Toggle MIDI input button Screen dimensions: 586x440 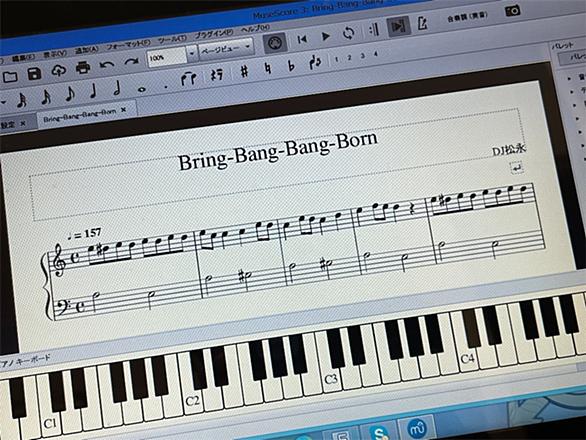[275, 43]
